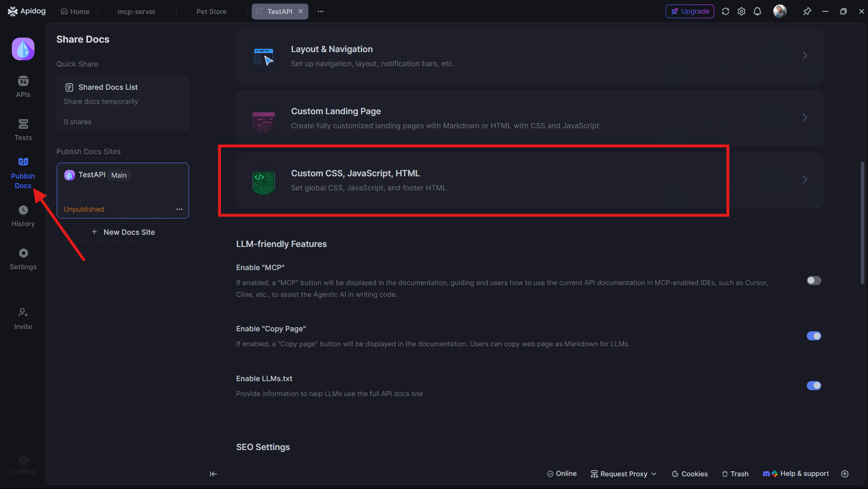Open the Tests section icon

tap(23, 124)
